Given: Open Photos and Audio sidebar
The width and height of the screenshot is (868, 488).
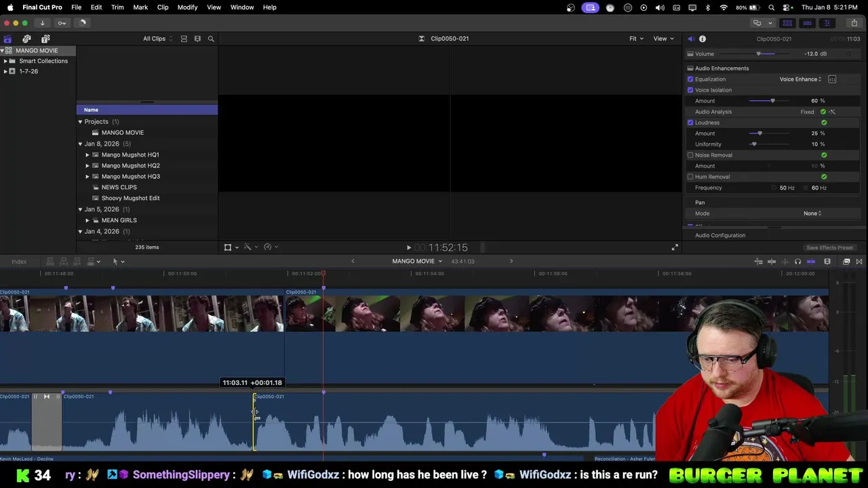Looking at the screenshot, I should [x=26, y=39].
